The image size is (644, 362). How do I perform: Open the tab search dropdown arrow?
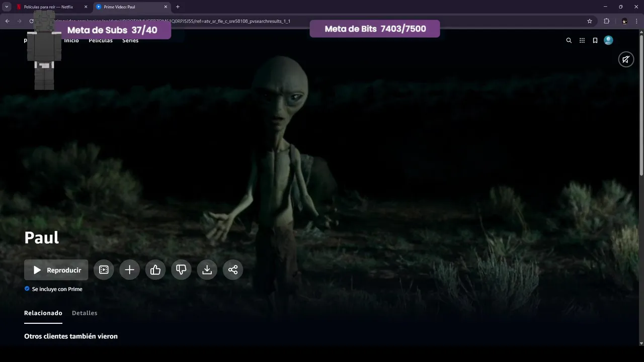(7, 7)
